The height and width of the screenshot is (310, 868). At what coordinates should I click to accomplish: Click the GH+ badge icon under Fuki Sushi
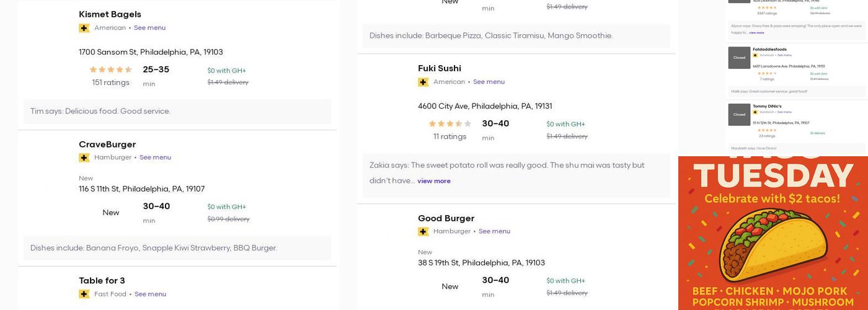[423, 82]
